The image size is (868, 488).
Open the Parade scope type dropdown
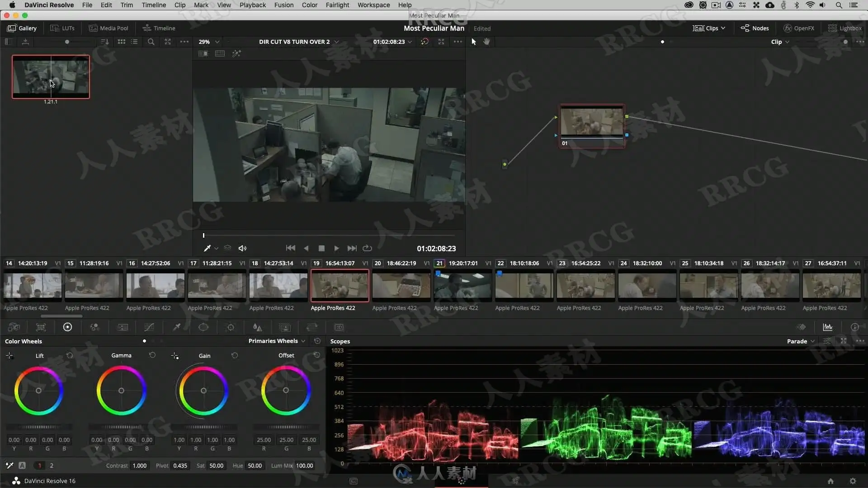[801, 341]
